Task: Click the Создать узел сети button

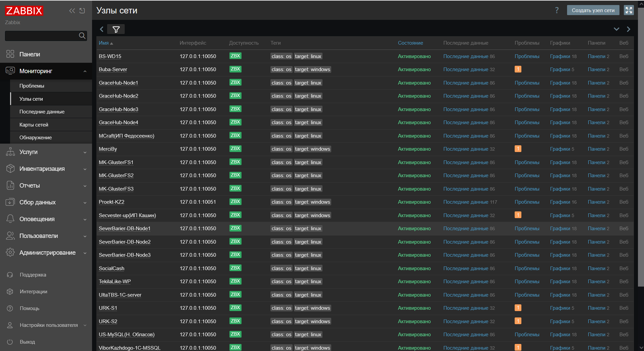Action: (593, 10)
